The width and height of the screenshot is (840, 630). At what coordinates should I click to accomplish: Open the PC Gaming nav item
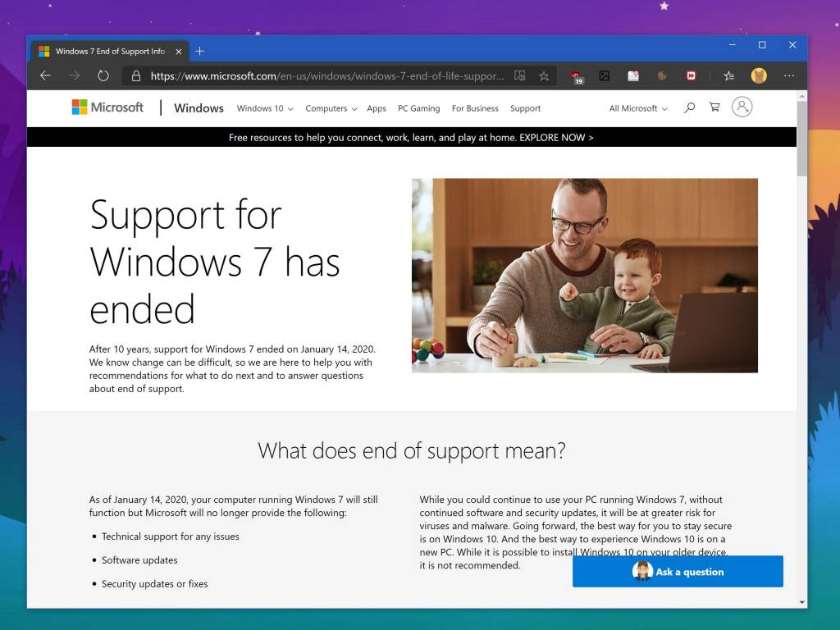pos(419,108)
